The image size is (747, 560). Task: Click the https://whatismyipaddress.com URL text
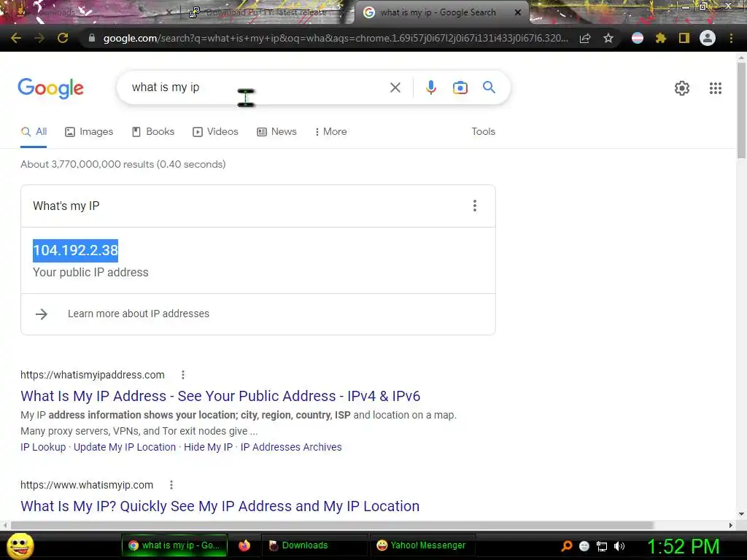point(93,375)
